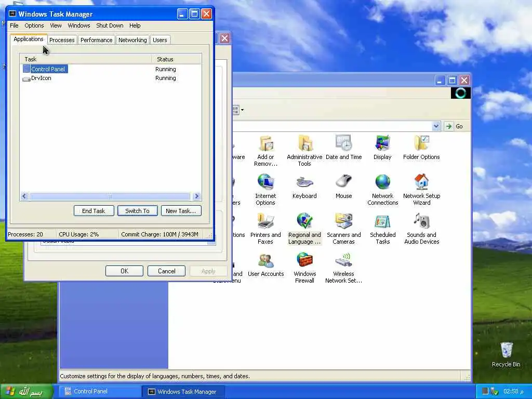Open the Network Connections icon
The width and height of the screenshot is (532, 399).
point(382,189)
